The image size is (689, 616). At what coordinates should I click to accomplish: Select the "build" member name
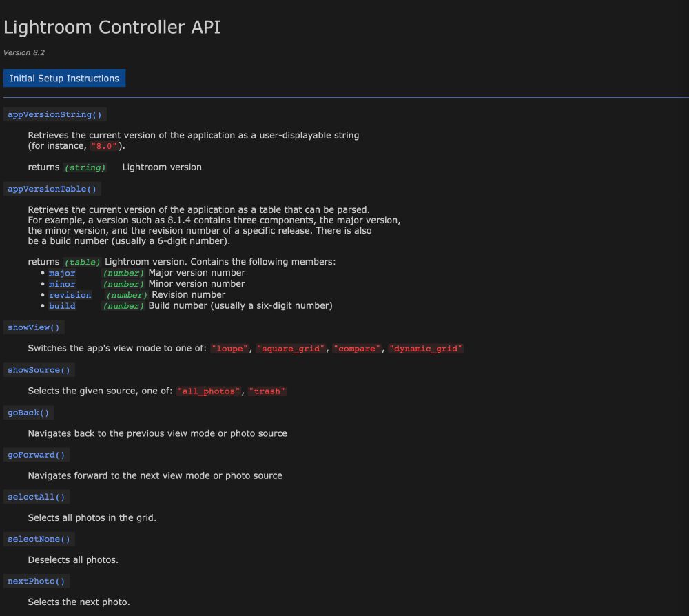[62, 306]
